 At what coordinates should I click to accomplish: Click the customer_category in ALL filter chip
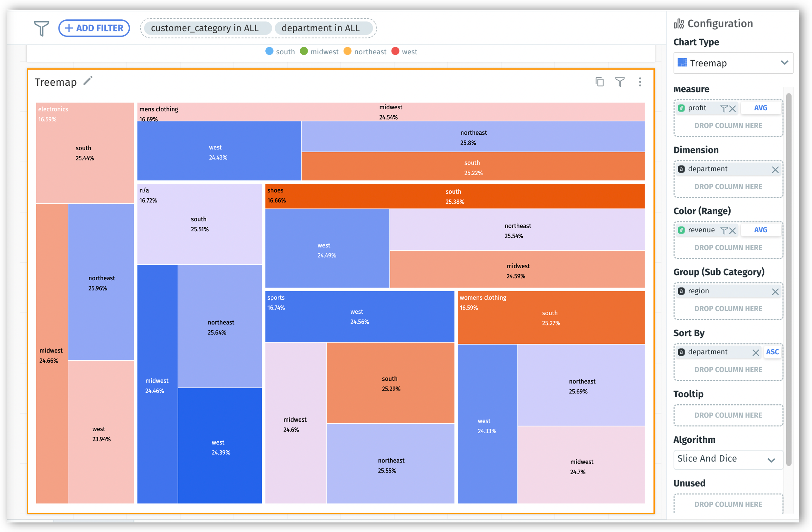click(x=205, y=28)
